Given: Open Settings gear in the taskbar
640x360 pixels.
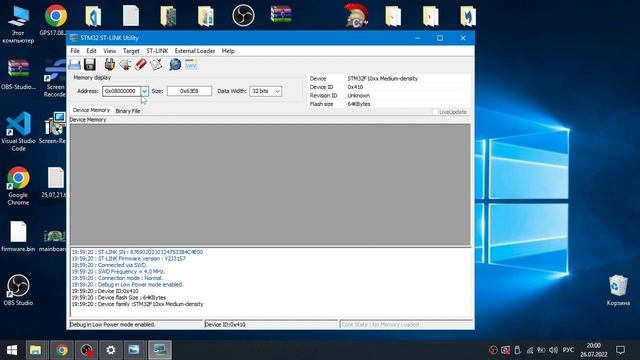Looking at the screenshot, I should pos(111,350).
